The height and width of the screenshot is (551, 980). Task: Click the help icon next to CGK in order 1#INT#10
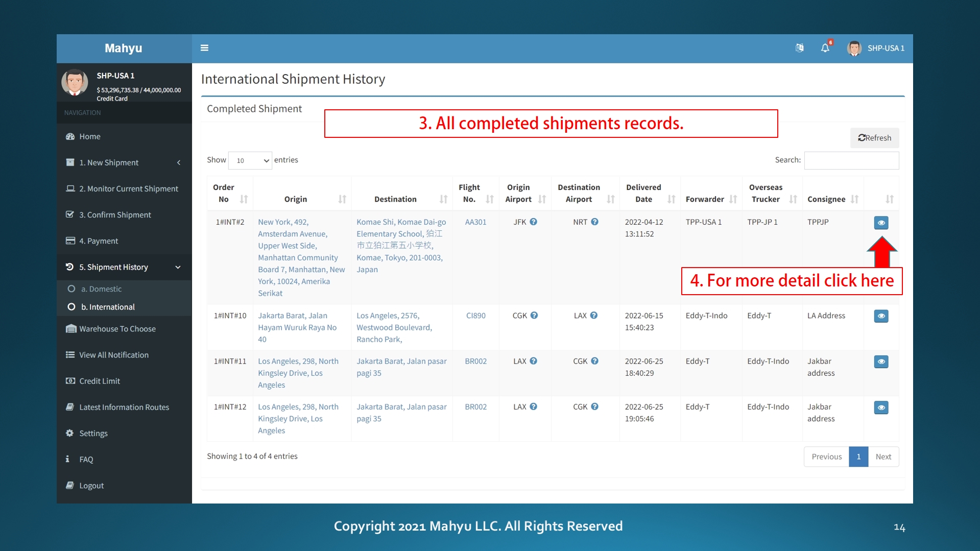coord(534,316)
